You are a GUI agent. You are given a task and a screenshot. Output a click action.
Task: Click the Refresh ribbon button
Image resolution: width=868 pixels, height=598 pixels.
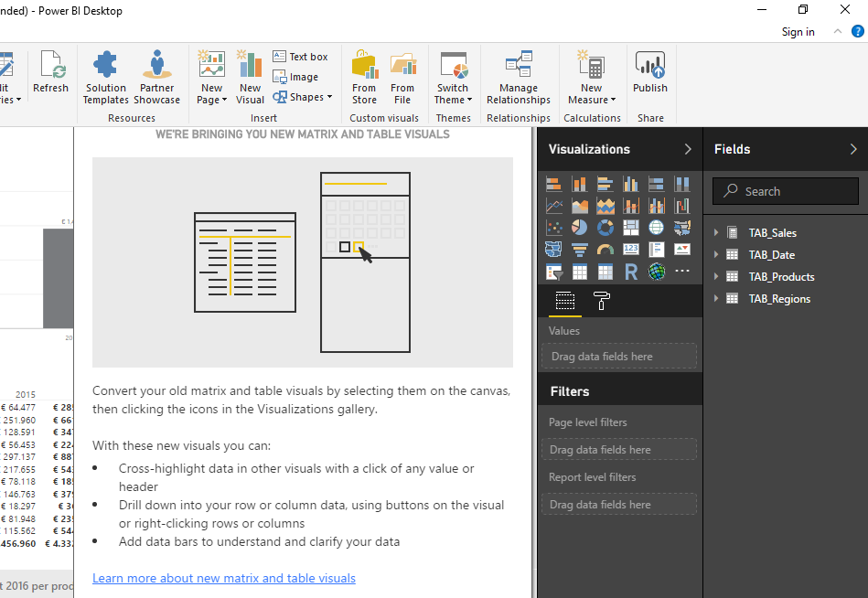[51, 72]
